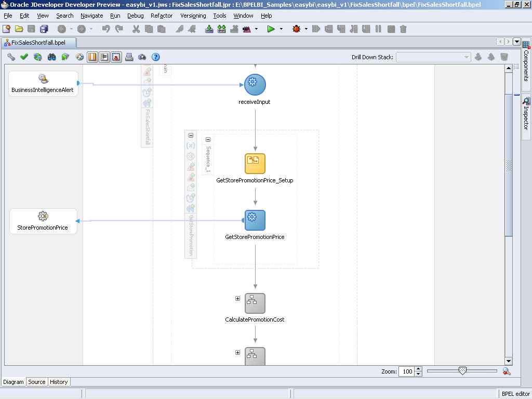This screenshot has width=532, height=399.
Task: Collapse the GetStorePromotion scope
Action: (191, 135)
